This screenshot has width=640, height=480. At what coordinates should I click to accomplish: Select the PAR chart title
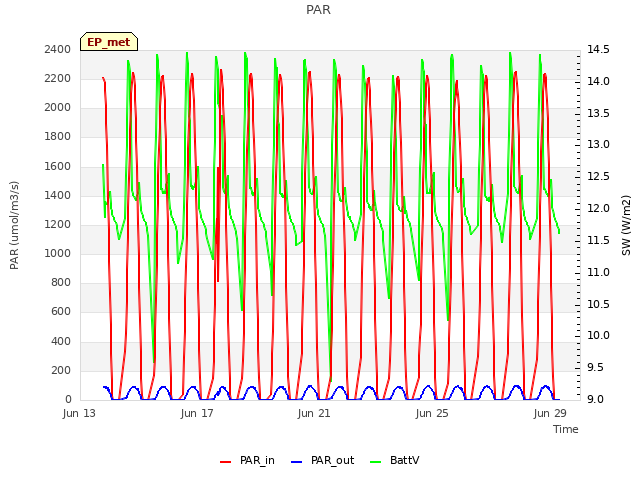(318, 10)
